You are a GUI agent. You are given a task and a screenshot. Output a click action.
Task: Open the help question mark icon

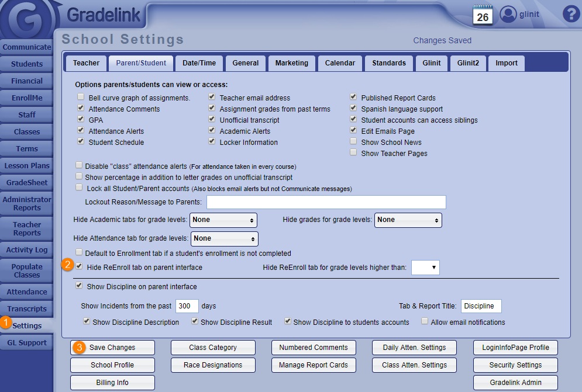point(570,15)
